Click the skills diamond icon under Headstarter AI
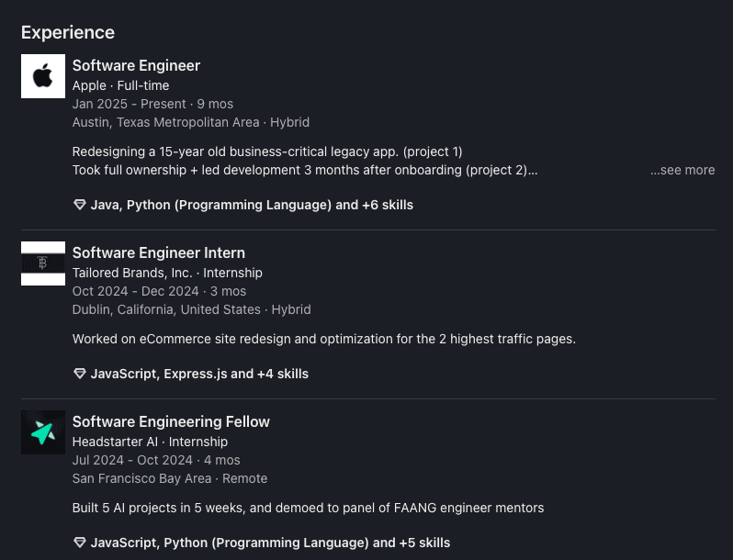This screenshot has height=560, width=733. pos(79,543)
